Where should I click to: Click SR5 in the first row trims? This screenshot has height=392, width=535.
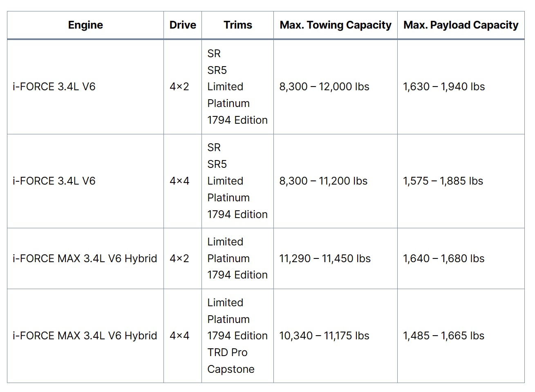tap(217, 70)
